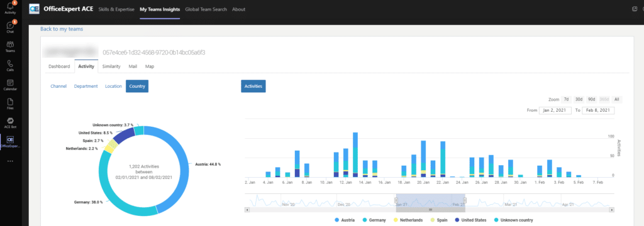Follow the Back to my teams link
The height and width of the screenshot is (226, 644).
62,29
